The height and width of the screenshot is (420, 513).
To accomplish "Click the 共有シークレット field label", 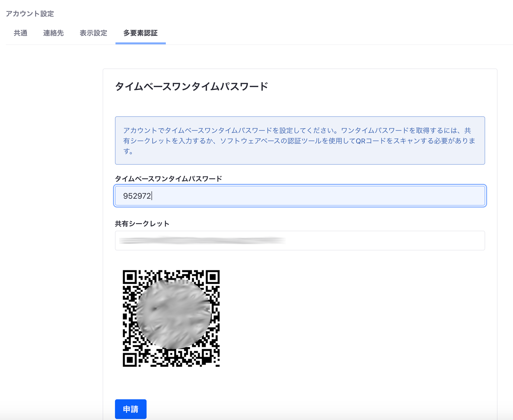I will 142,224.
